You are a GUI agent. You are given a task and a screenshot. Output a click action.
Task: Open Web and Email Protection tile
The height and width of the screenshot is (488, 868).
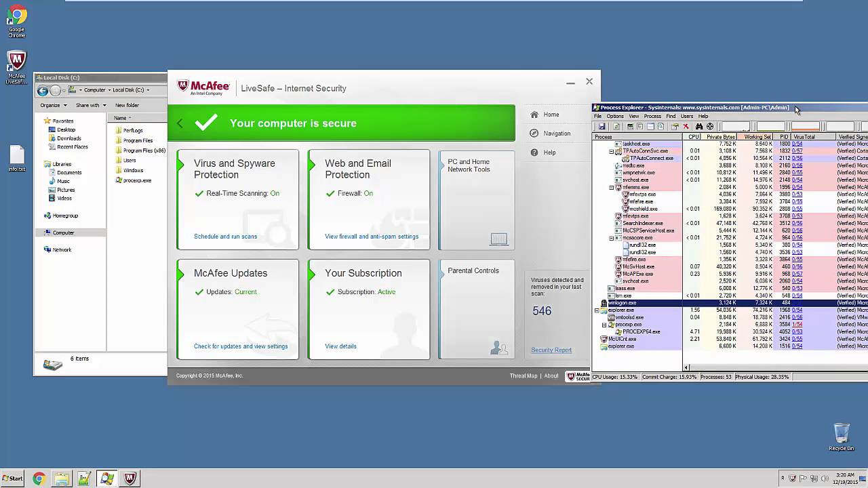pos(368,199)
